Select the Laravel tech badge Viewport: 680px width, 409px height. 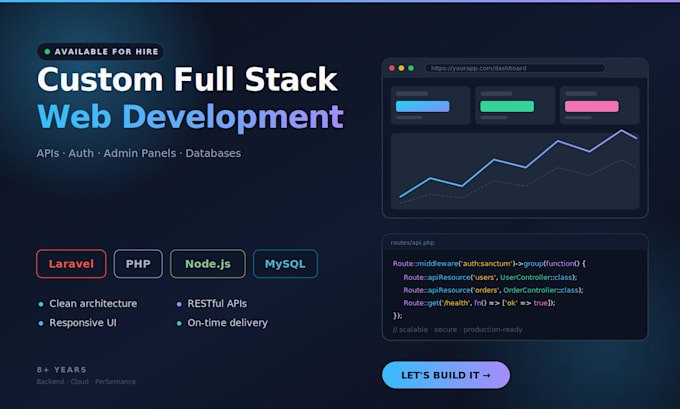point(71,264)
